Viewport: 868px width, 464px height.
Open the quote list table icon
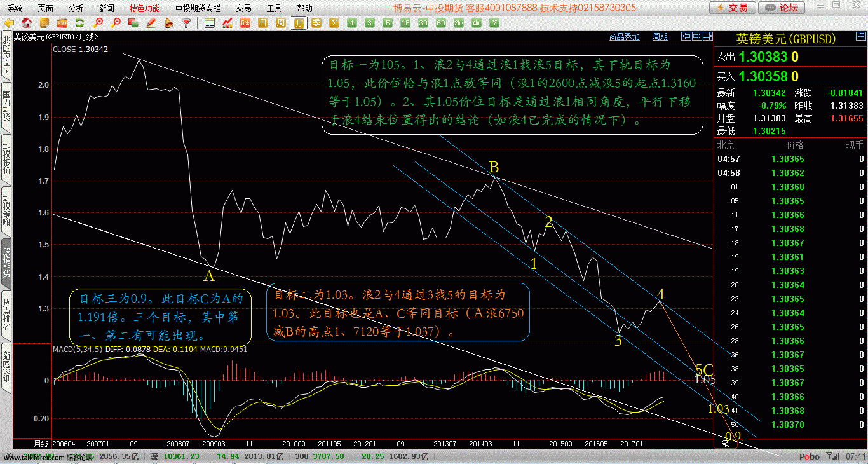[x=210, y=23]
